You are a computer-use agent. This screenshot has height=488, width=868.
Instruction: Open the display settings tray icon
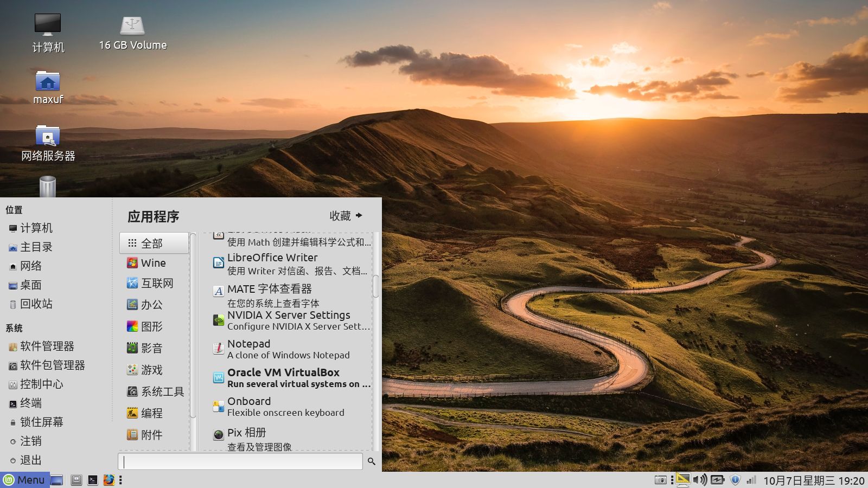click(x=683, y=479)
